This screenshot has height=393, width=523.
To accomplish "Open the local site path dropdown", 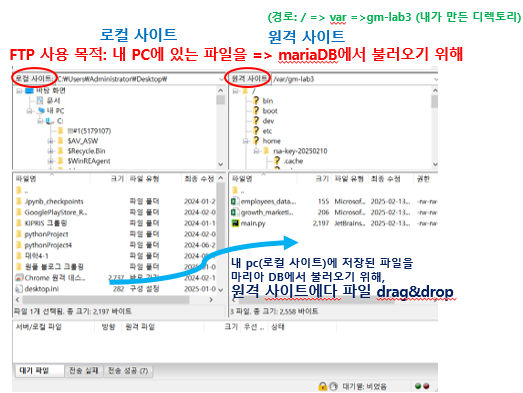I will pyautogui.click(x=221, y=79).
